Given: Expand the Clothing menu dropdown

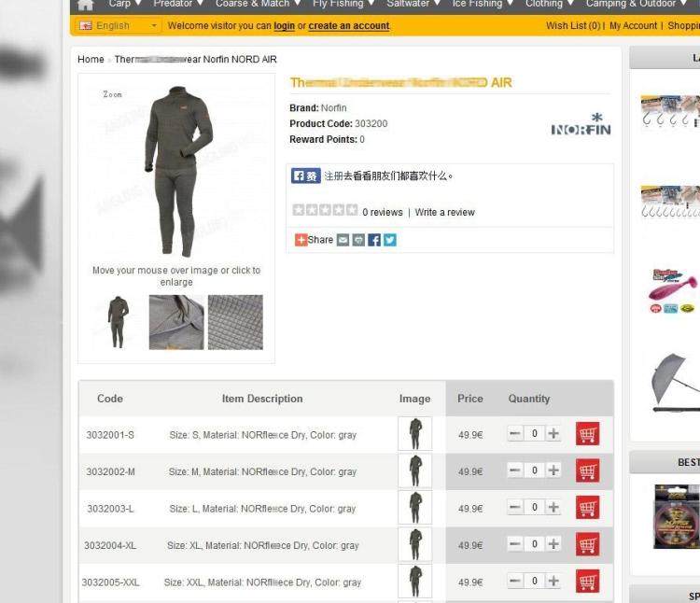Looking at the screenshot, I should (549, 4).
